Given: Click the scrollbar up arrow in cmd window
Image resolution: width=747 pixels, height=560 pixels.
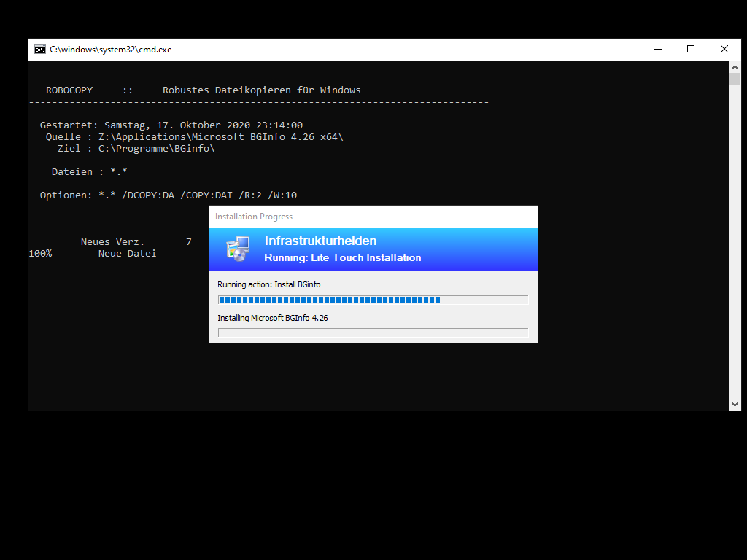Looking at the screenshot, I should [x=735, y=67].
